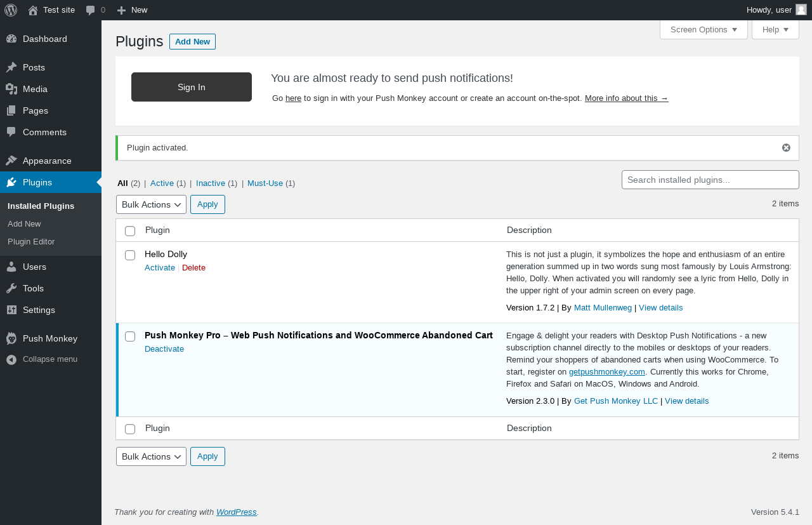Open the Push Monkey menu label
This screenshot has height=525, width=812.
[50, 338]
